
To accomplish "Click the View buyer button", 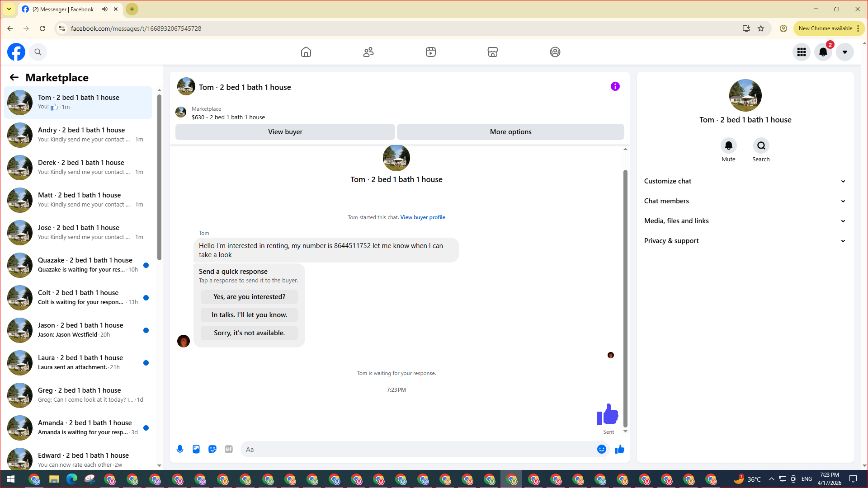I will tap(285, 132).
